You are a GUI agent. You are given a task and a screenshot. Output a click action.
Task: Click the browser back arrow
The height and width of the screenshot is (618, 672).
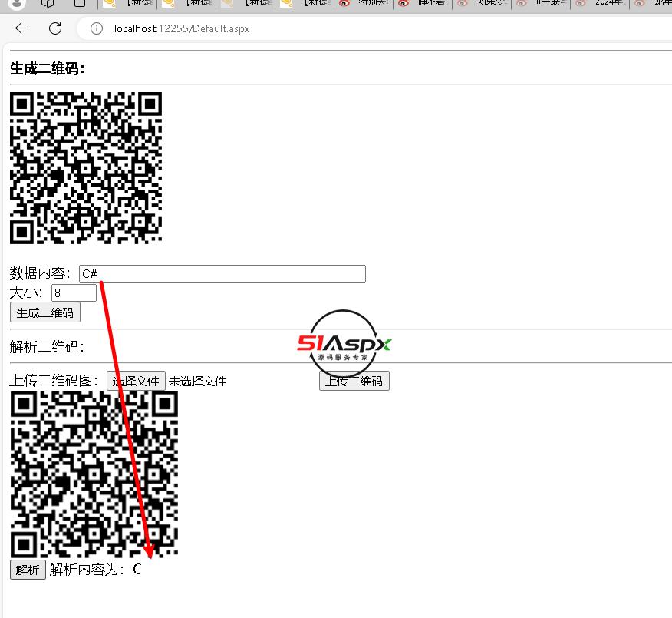[x=21, y=28]
